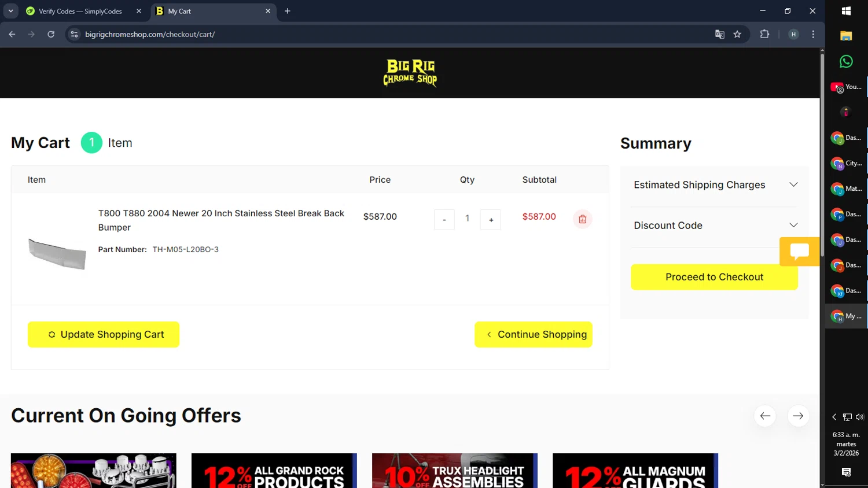868x488 pixels.
Task: Delete the bumper item with trash icon
Action: point(583,219)
